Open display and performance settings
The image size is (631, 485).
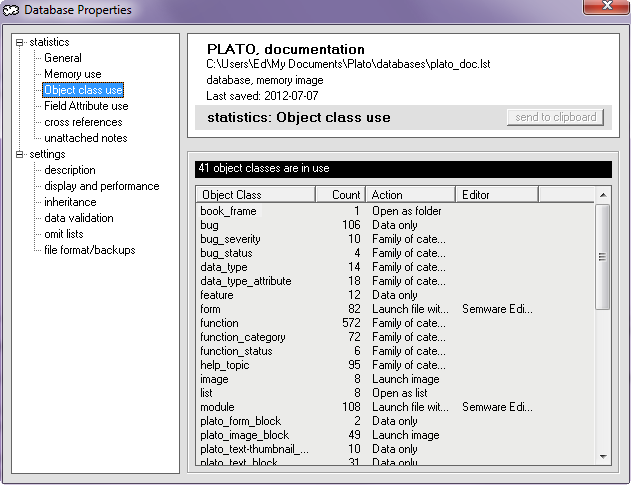(101, 186)
